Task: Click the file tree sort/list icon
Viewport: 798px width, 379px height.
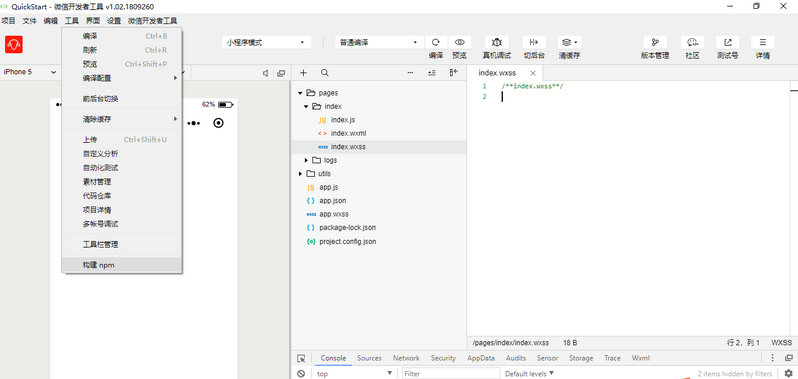Action: pos(432,73)
